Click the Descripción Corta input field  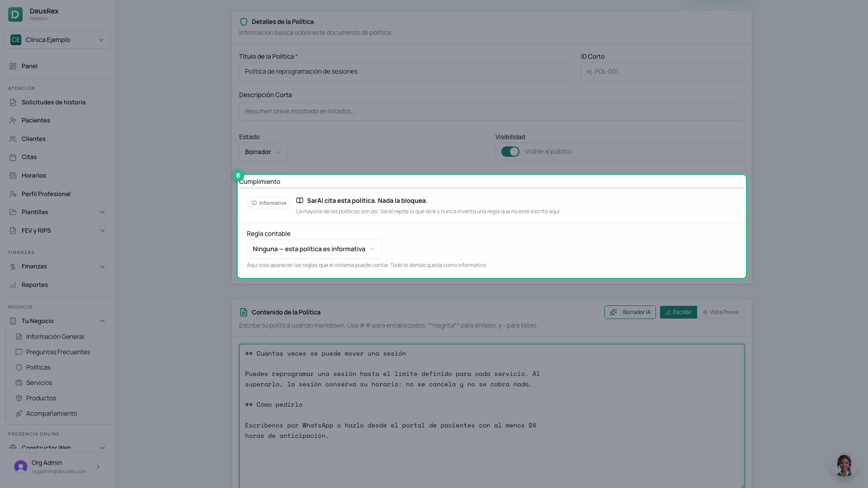pyautogui.click(x=491, y=111)
